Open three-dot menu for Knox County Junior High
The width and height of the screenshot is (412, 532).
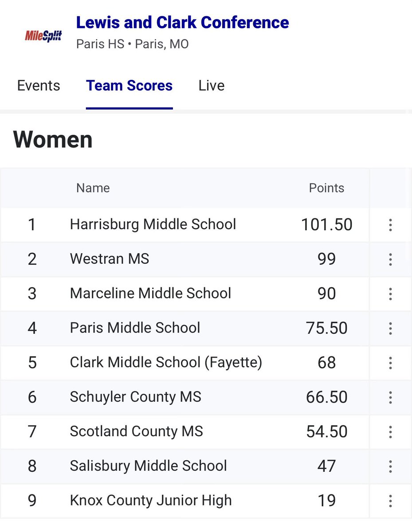tap(390, 501)
